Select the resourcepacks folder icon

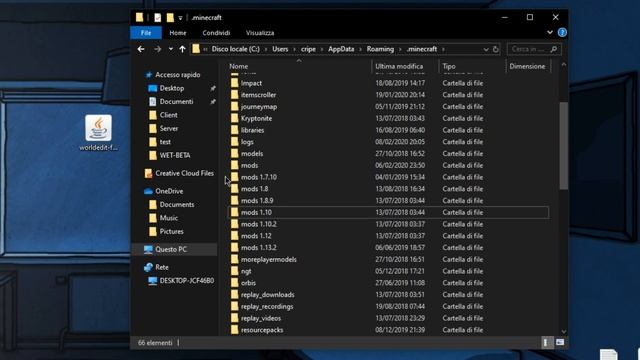pyautogui.click(x=234, y=330)
